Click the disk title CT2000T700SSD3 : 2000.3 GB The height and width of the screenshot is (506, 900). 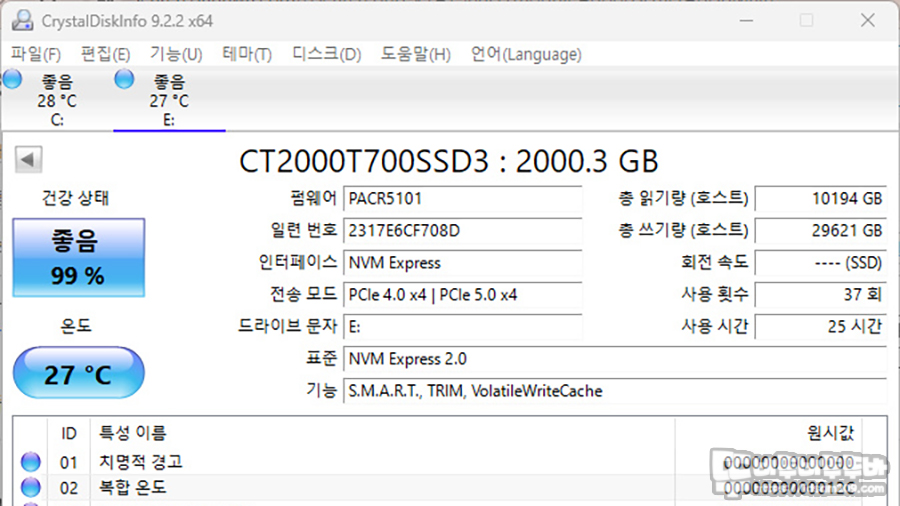tap(448, 161)
